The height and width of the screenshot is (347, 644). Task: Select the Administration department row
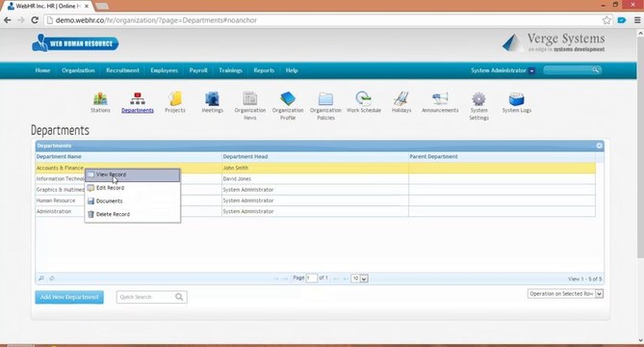tap(316, 211)
